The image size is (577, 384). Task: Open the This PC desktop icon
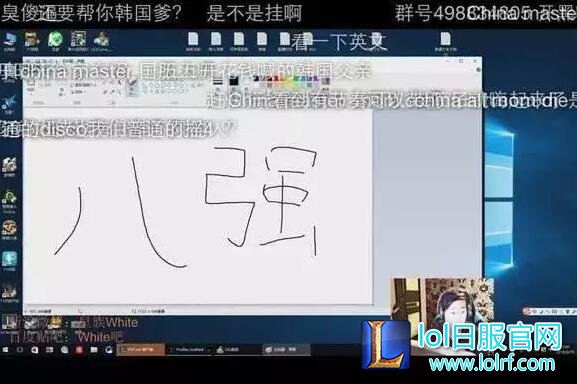[10, 40]
